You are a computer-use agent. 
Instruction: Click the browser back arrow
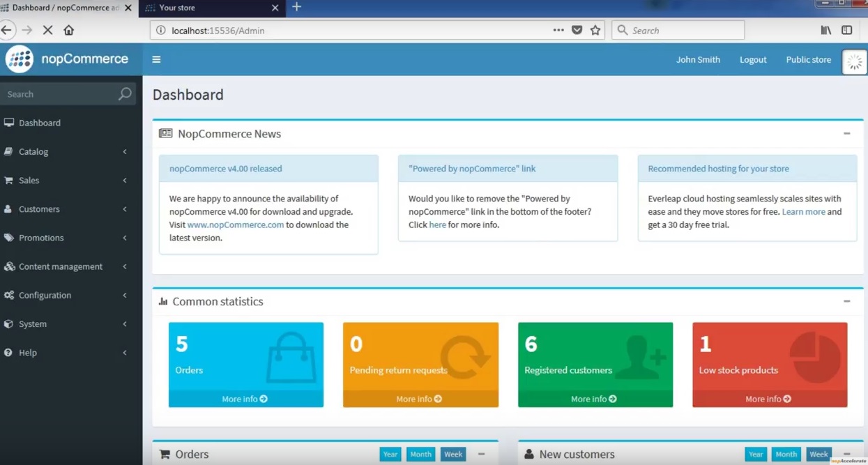click(x=6, y=30)
